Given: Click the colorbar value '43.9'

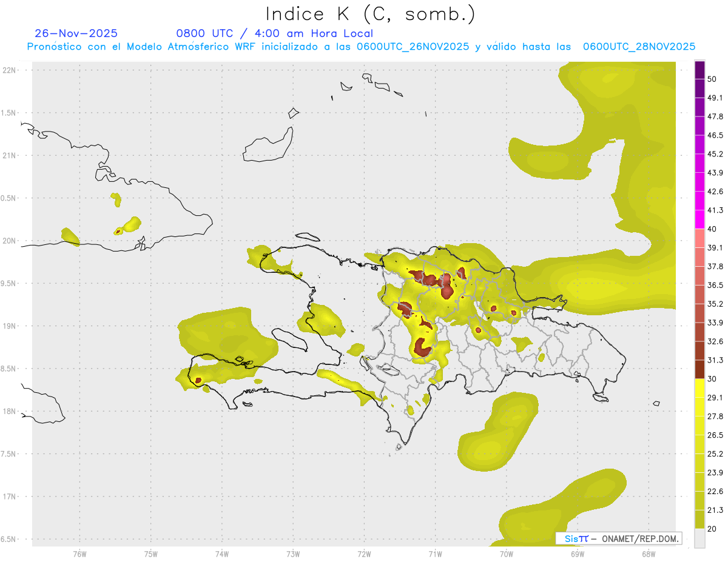Looking at the screenshot, I should click(715, 173).
